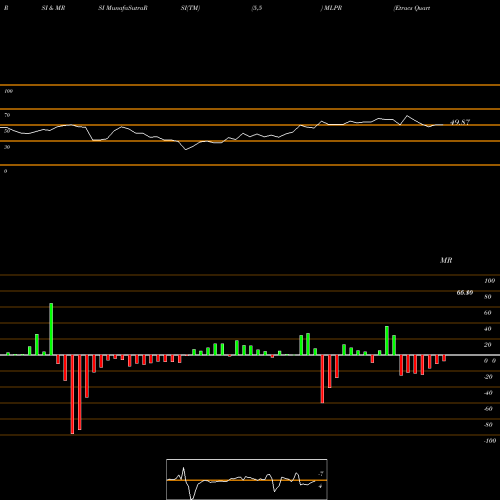
Task: Click the '30' level label on the RSI axis
Action: [7, 147]
